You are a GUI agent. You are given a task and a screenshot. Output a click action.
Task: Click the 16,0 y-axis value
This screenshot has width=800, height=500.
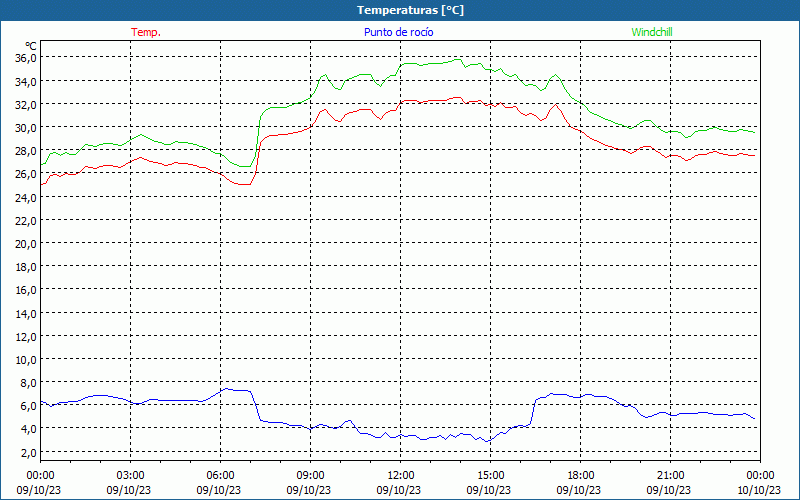click(x=26, y=290)
